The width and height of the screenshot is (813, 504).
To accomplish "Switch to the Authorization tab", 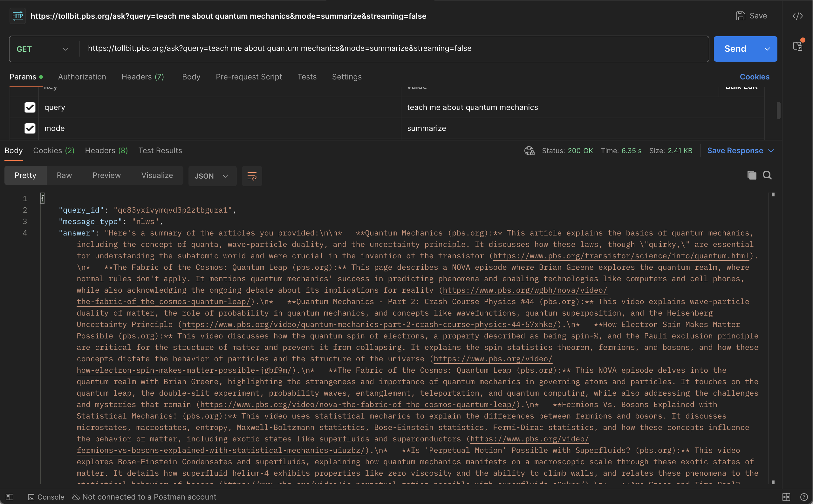I will (82, 77).
